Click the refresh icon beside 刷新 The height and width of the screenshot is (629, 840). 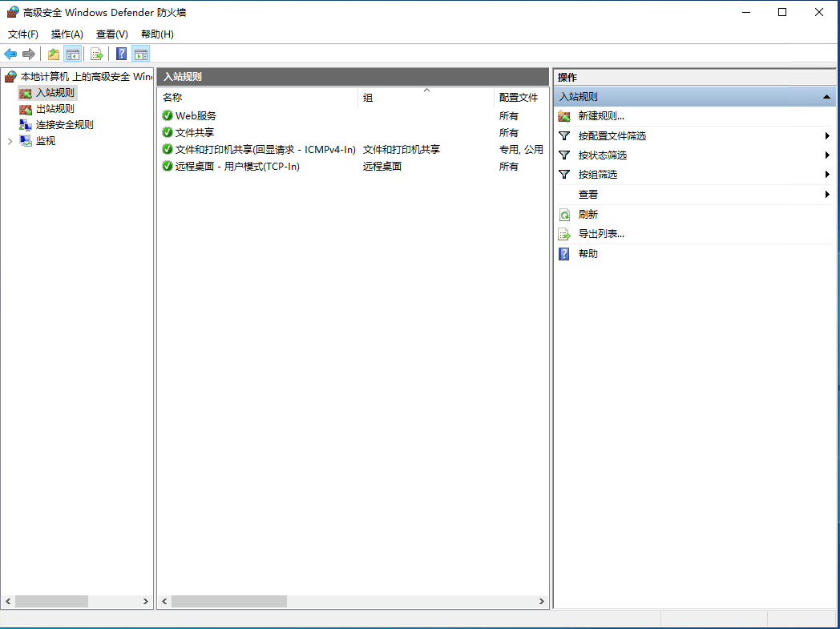[x=564, y=215]
